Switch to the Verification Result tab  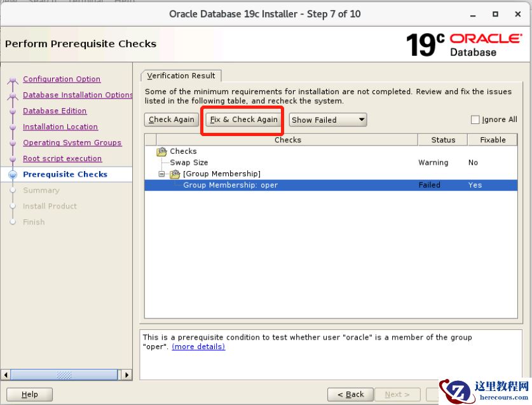[x=181, y=76]
